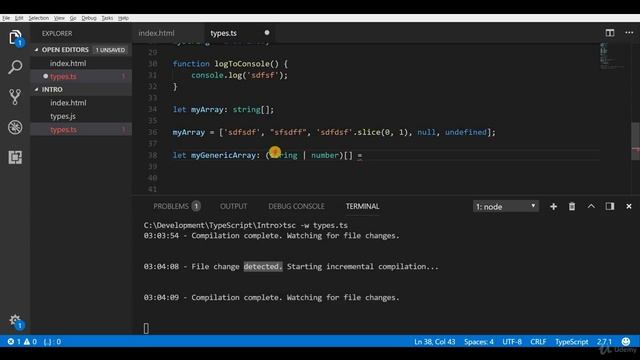The image size is (640, 360).
Task: Switch to the DEBUG CONSOLE tab
Action: pyautogui.click(x=296, y=207)
